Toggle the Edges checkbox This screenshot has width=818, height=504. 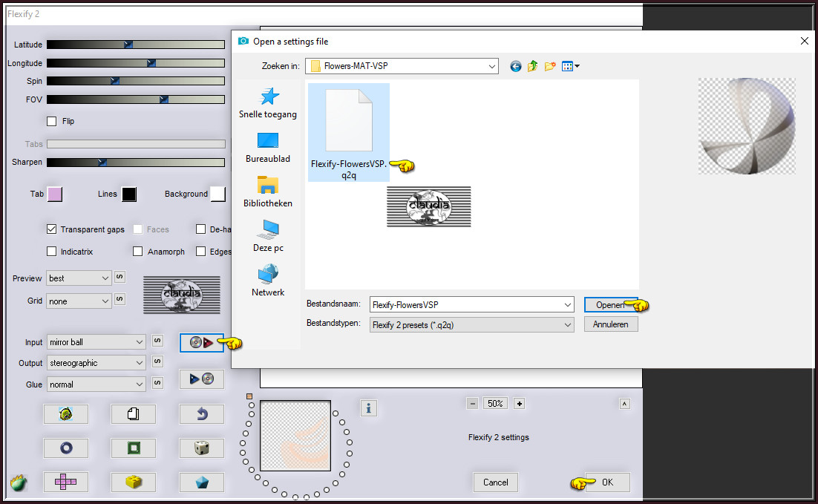(201, 252)
